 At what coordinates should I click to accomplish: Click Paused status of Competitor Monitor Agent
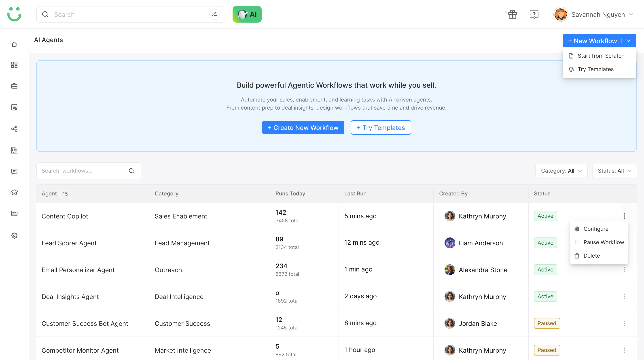(x=547, y=350)
